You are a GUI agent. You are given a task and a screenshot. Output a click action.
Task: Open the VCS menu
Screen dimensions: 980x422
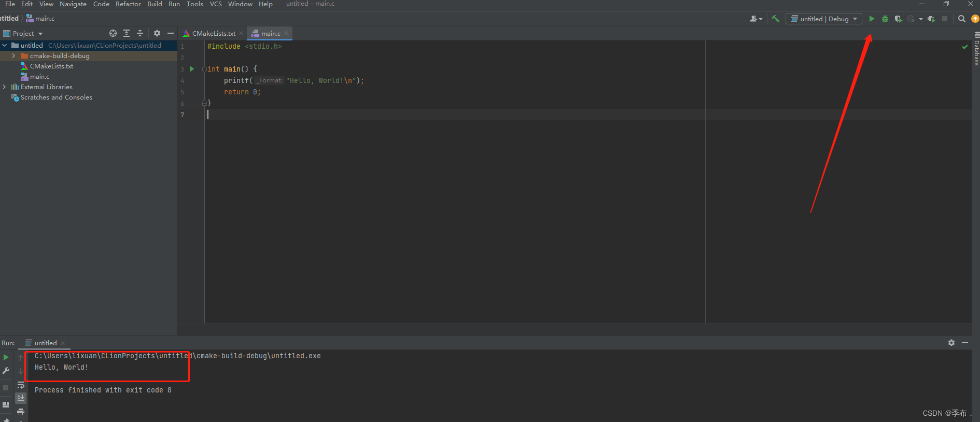[216, 4]
